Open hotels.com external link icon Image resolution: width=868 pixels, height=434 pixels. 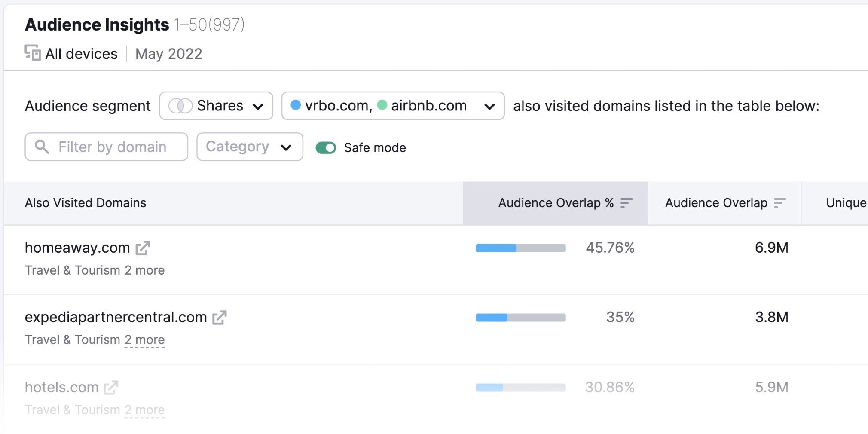[111, 388]
